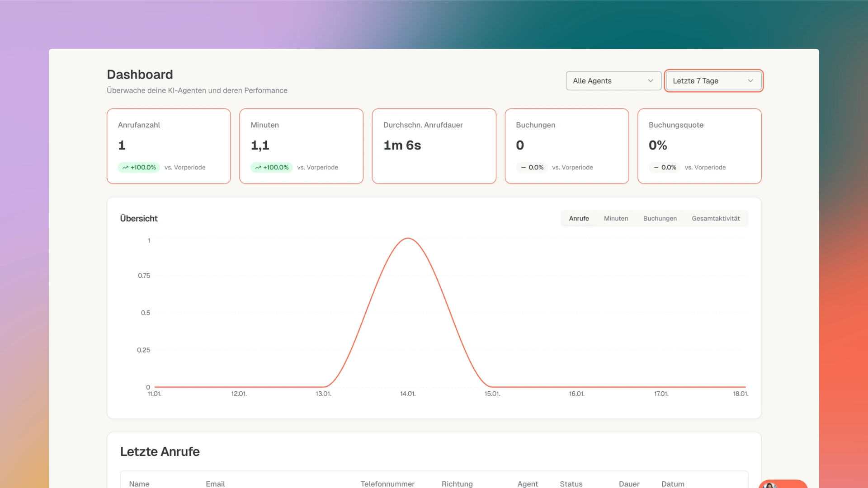Show Buchungen tab in overview chart
This screenshot has height=488, width=868.
pos(660,218)
